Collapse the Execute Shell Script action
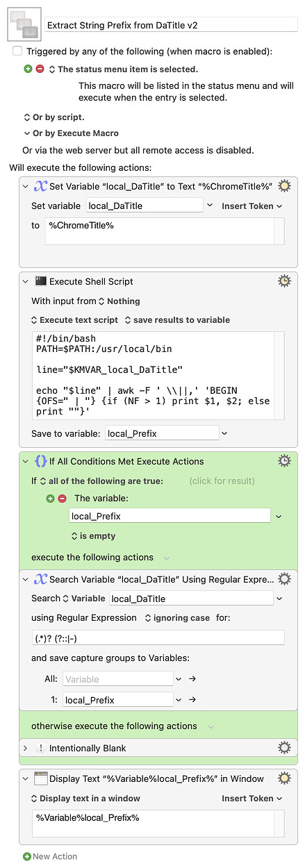 26,281
